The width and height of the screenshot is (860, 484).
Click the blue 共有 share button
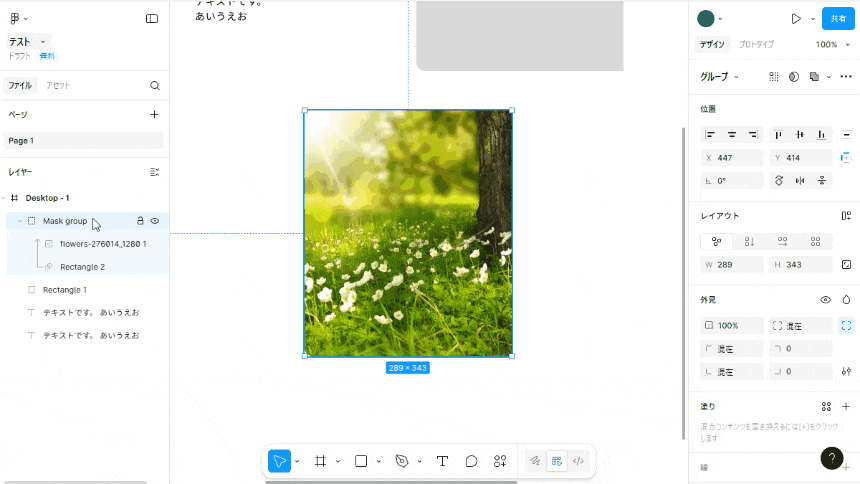[838, 18]
